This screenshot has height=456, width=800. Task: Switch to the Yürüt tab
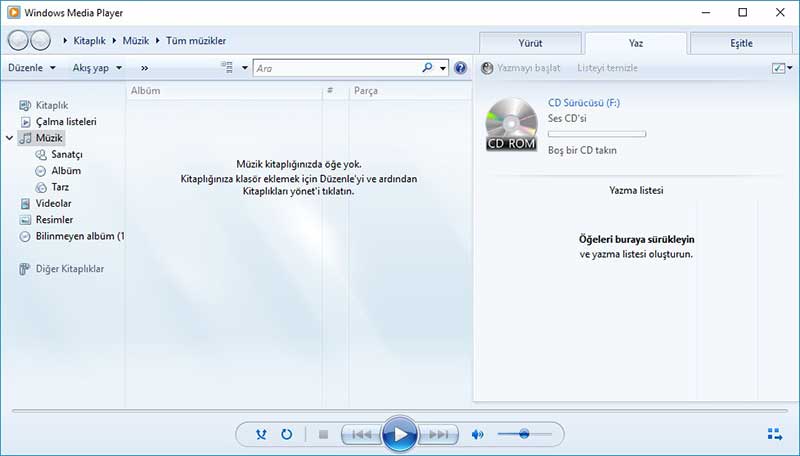tap(528, 43)
